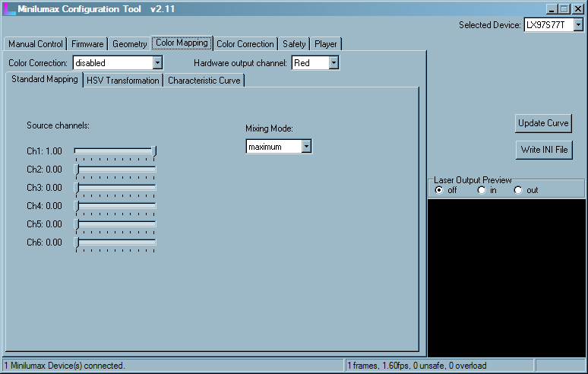The height and width of the screenshot is (374, 588).
Task: Click the black laser output preview area
Action: pyautogui.click(x=506, y=277)
